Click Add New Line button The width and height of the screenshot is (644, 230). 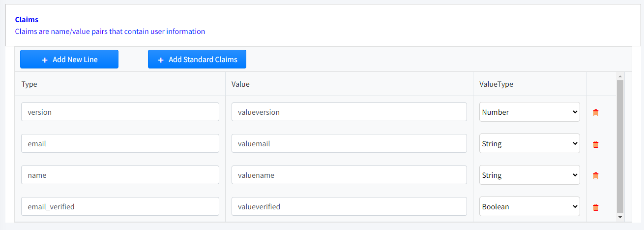pos(69,59)
